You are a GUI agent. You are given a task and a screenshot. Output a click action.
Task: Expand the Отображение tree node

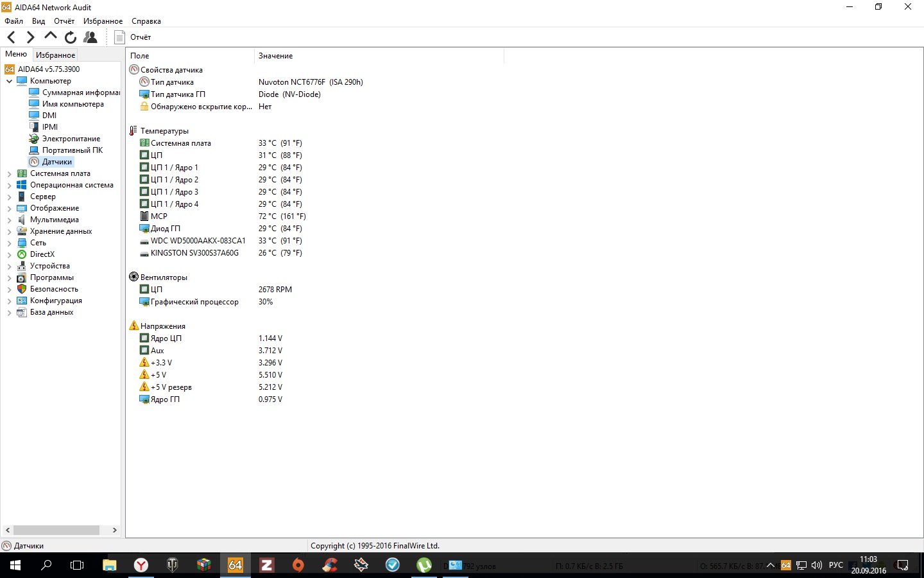pos(10,208)
